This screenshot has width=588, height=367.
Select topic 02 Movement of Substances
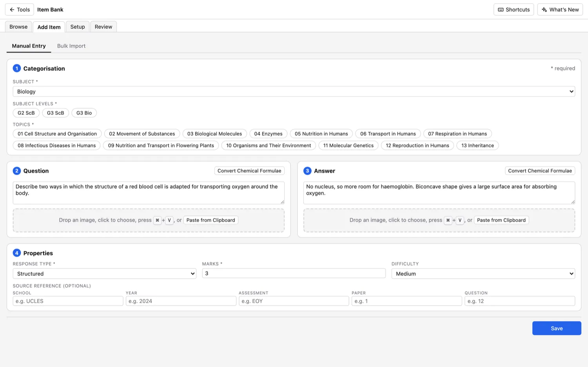(142, 134)
